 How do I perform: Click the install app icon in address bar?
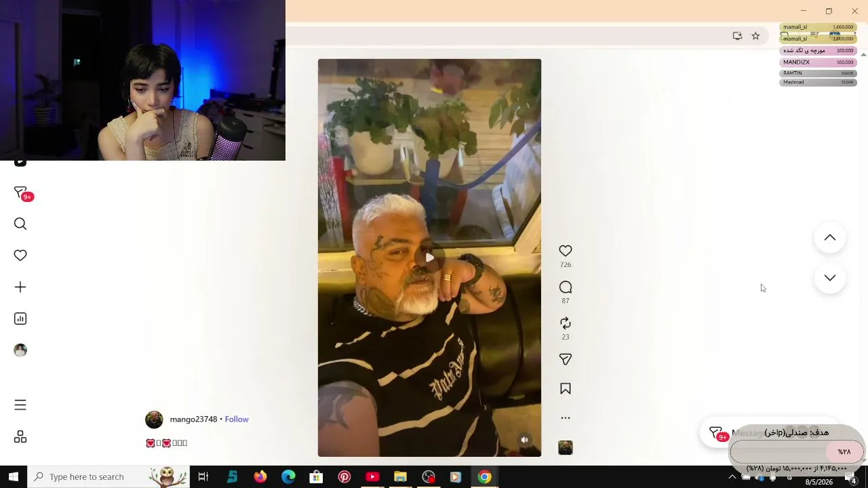737,36
